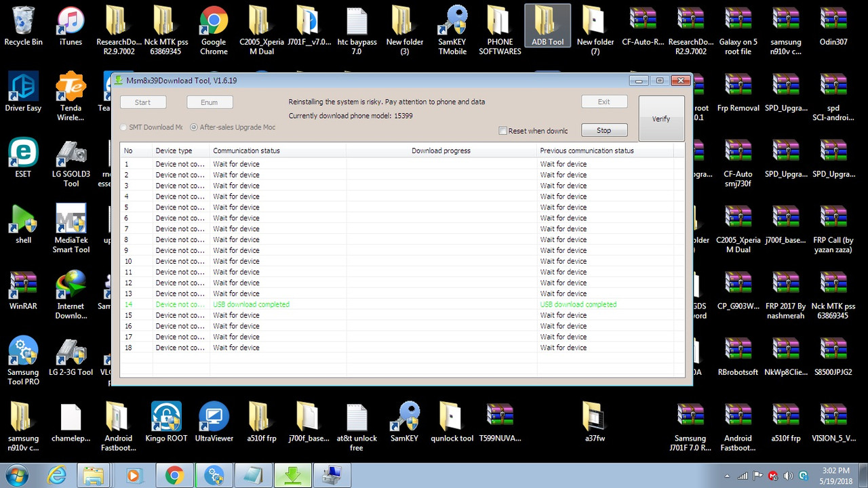Open the qunlock tool folder

pyautogui.click(x=452, y=423)
